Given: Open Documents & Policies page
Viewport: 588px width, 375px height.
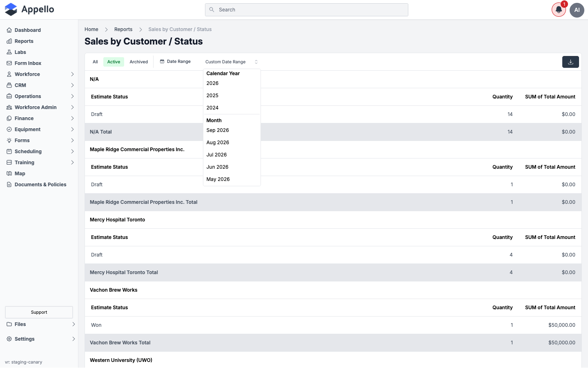Looking at the screenshot, I should click(x=40, y=185).
